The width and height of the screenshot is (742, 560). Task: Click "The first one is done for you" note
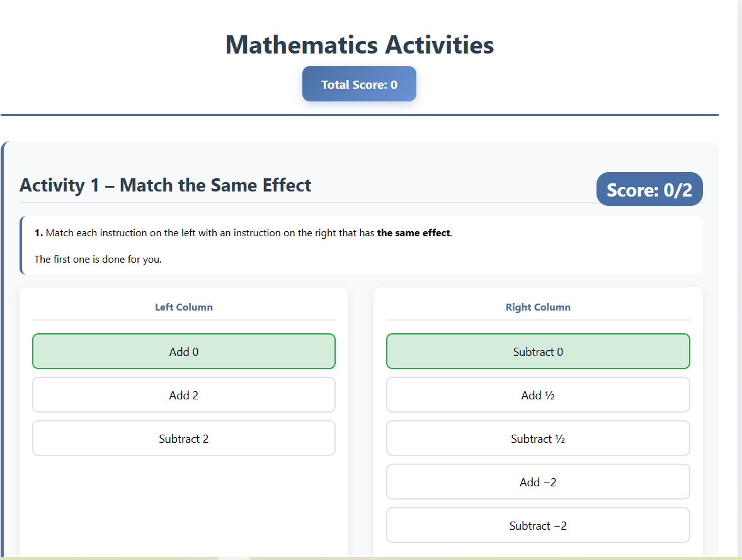98,259
